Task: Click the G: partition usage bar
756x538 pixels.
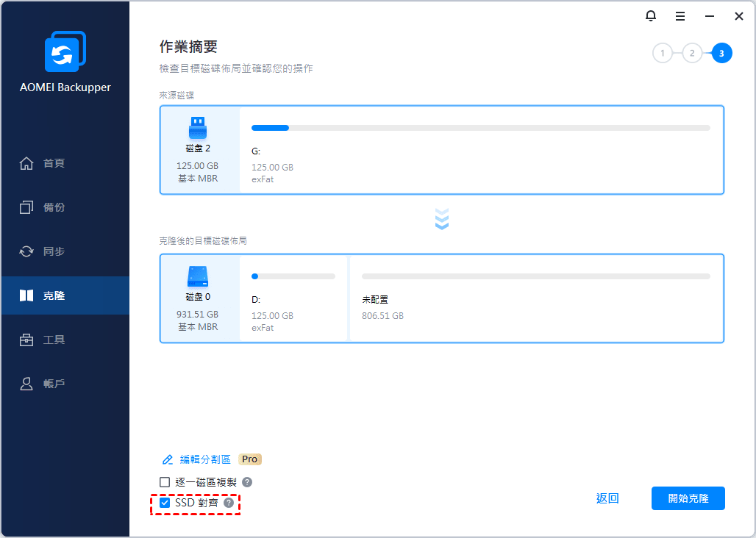Action: [481, 128]
